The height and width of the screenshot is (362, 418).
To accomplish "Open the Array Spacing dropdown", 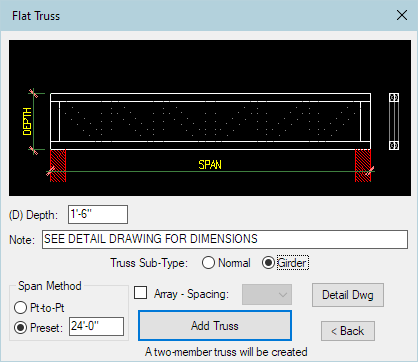I will (x=267, y=294).
